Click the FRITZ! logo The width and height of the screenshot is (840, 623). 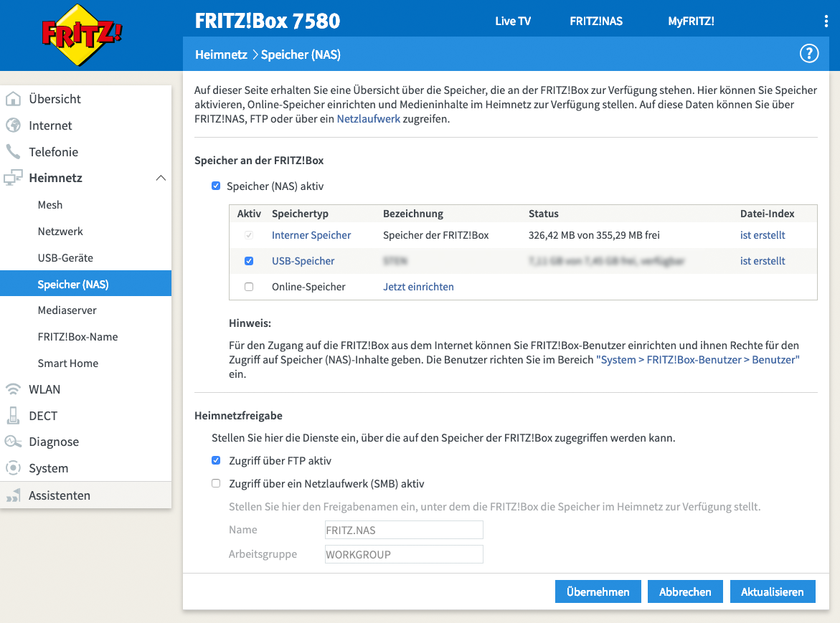pos(82,35)
